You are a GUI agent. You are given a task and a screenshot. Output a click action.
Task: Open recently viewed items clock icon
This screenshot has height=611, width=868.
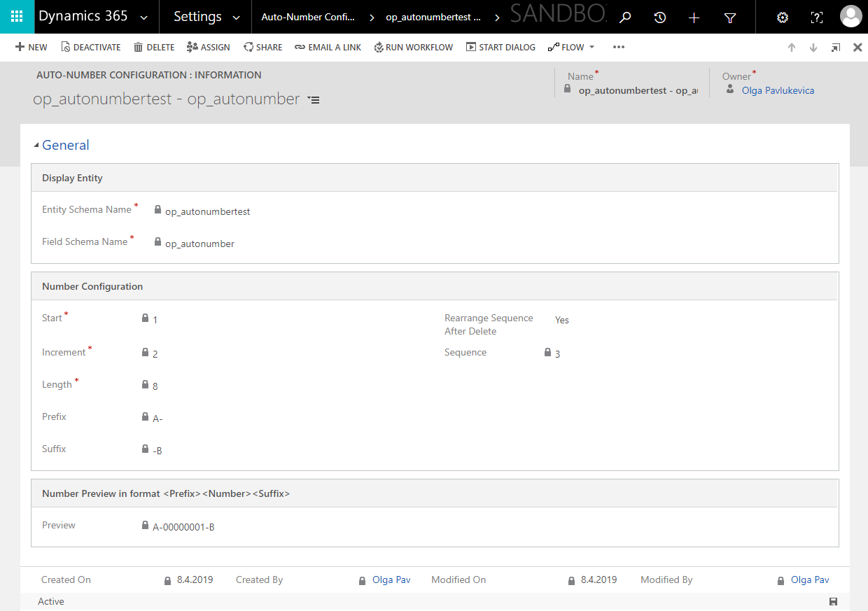pyautogui.click(x=659, y=17)
